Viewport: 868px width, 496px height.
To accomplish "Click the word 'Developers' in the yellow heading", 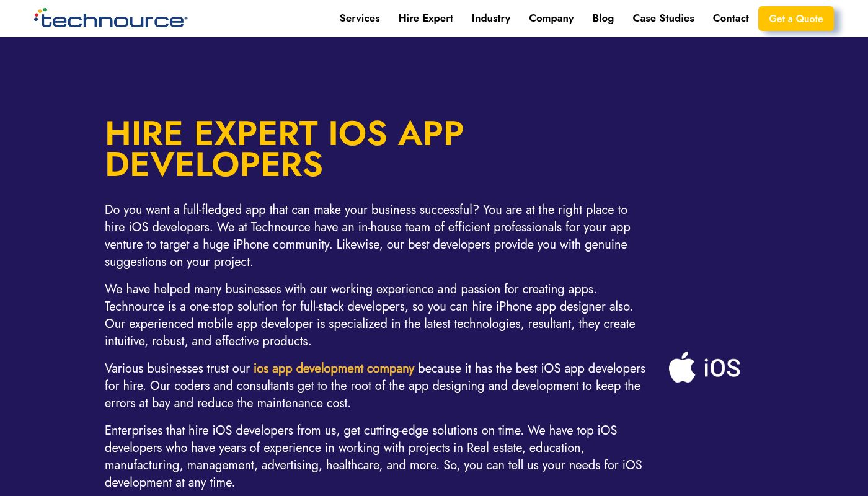I will [214, 165].
